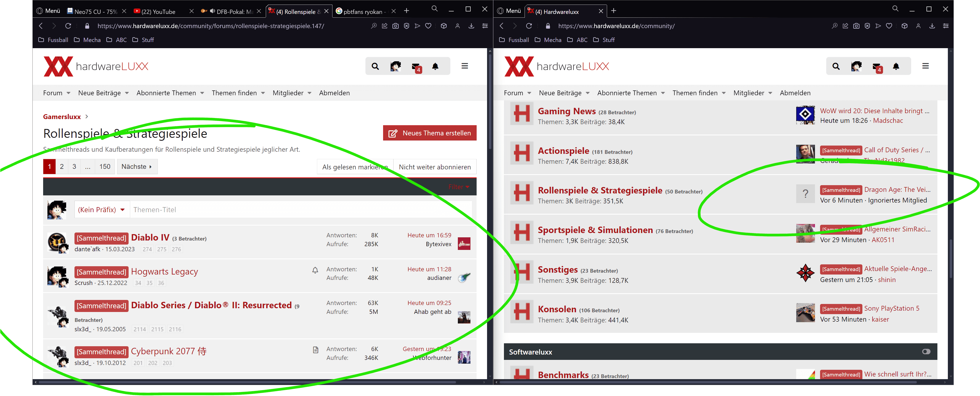Open messages envelope icon in left window

[416, 66]
